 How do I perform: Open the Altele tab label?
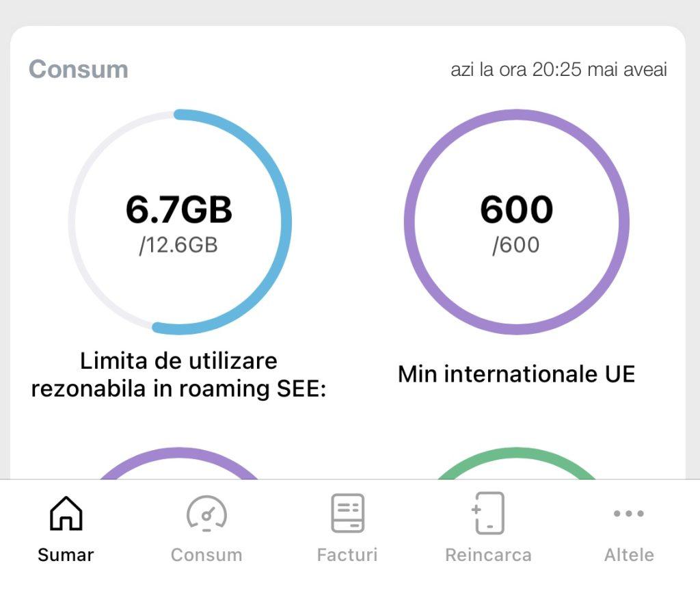pyautogui.click(x=629, y=555)
